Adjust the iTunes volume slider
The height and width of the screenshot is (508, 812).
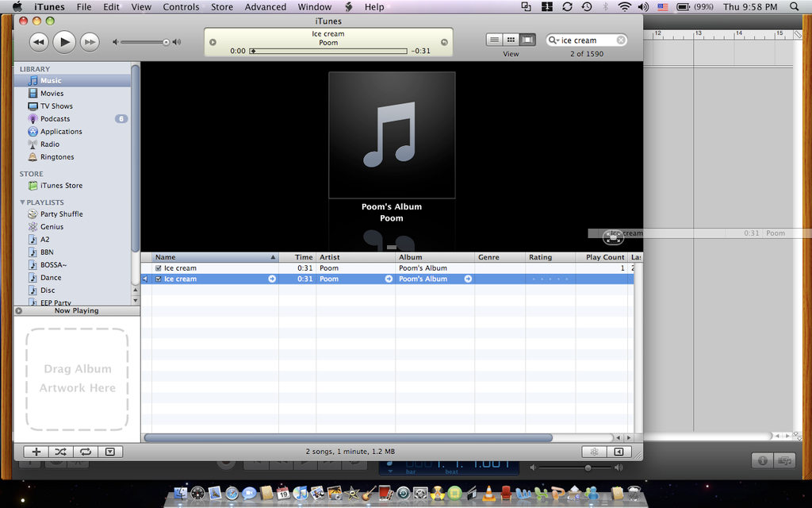pyautogui.click(x=146, y=42)
